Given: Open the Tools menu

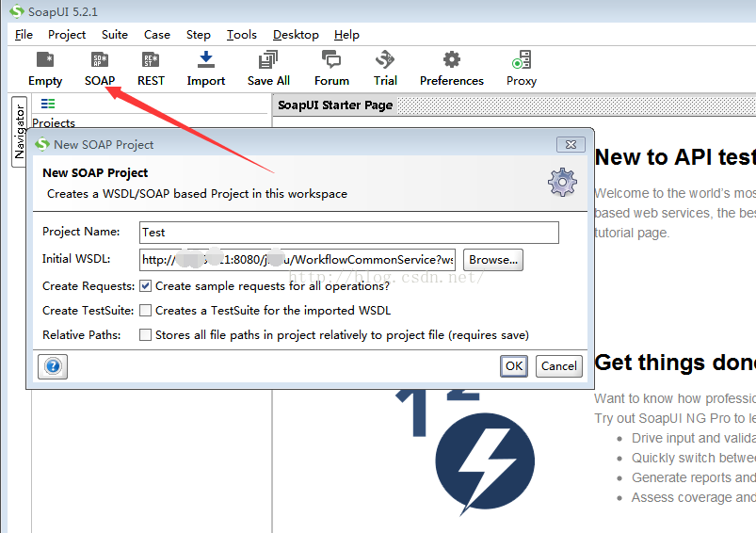Looking at the screenshot, I should pos(242,35).
